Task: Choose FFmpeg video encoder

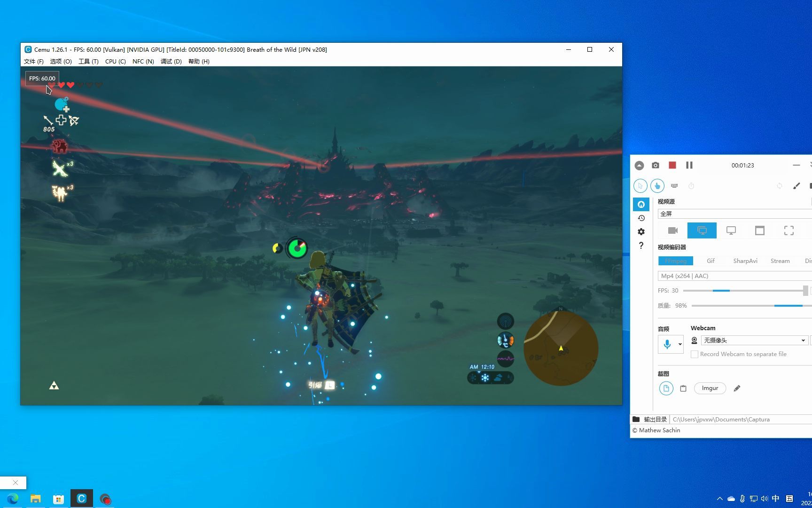Action: coord(676,261)
